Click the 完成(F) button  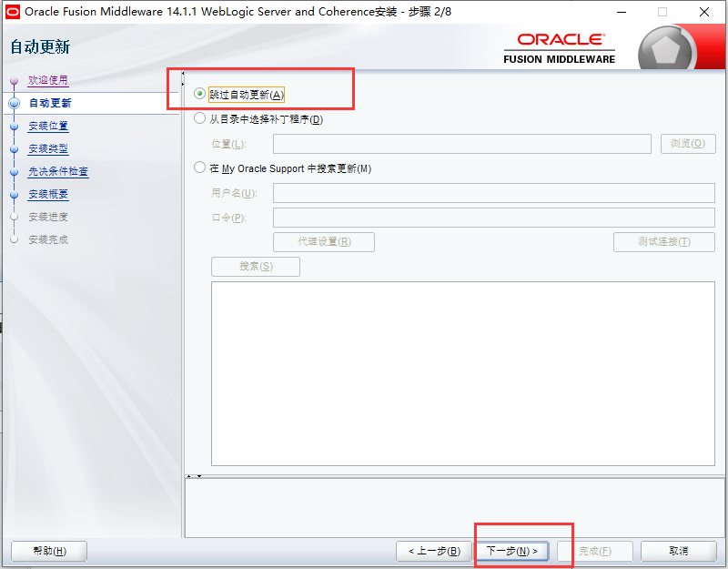pyautogui.click(x=595, y=551)
